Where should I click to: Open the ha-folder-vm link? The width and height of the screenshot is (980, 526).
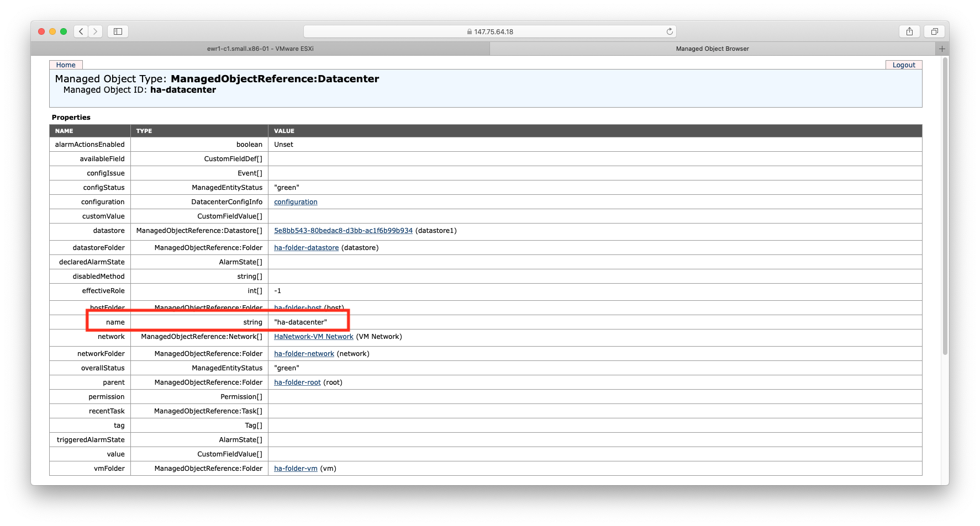[x=296, y=469]
